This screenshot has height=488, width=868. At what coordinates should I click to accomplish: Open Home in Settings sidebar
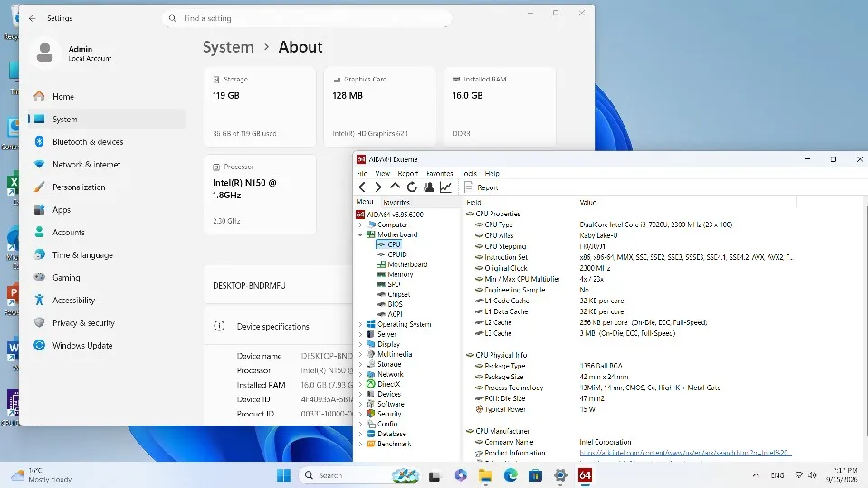106,96
